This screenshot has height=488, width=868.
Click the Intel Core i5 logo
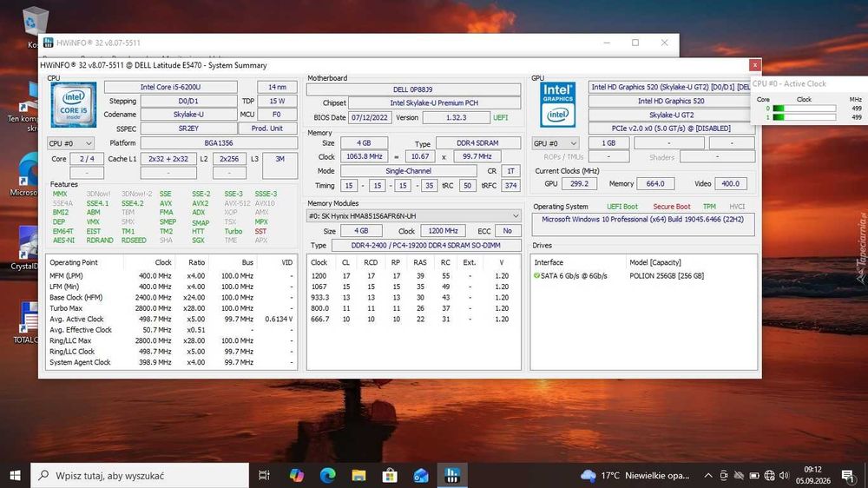(73, 105)
